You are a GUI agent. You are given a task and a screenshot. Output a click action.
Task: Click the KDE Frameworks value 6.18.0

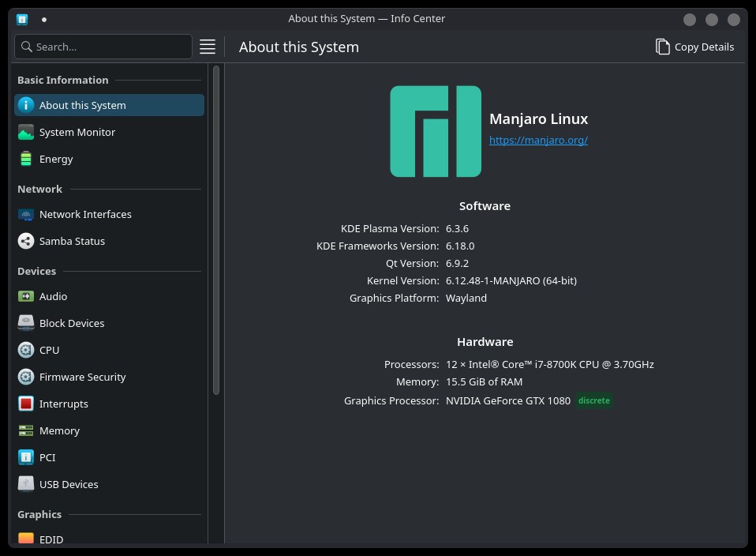click(460, 246)
